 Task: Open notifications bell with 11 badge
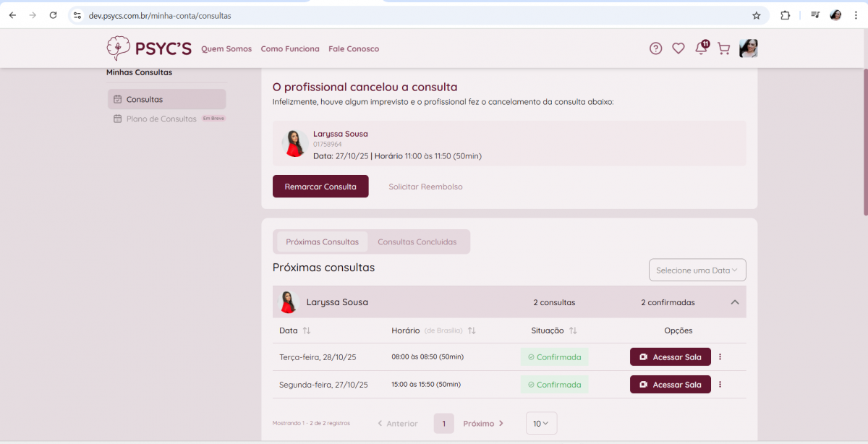click(701, 48)
